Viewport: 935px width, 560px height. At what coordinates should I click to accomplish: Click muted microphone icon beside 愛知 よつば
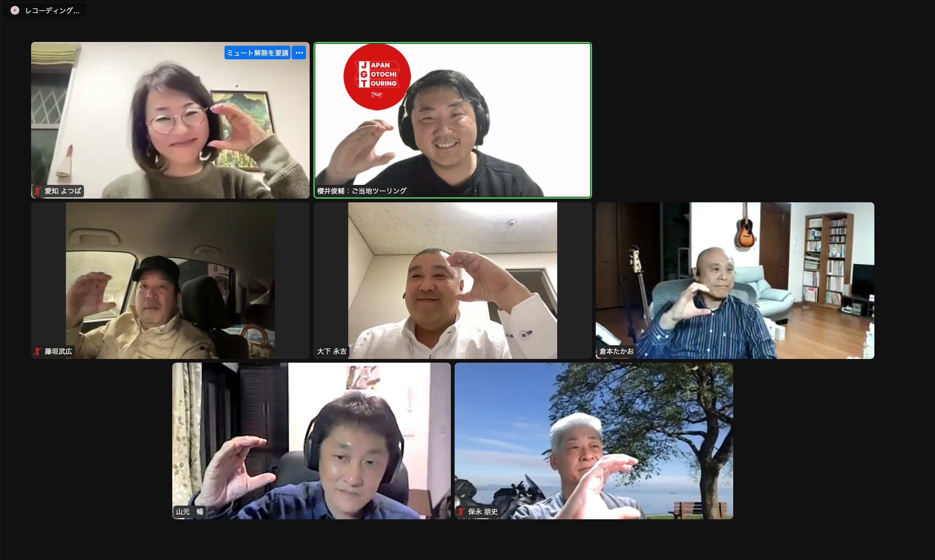coord(37,191)
